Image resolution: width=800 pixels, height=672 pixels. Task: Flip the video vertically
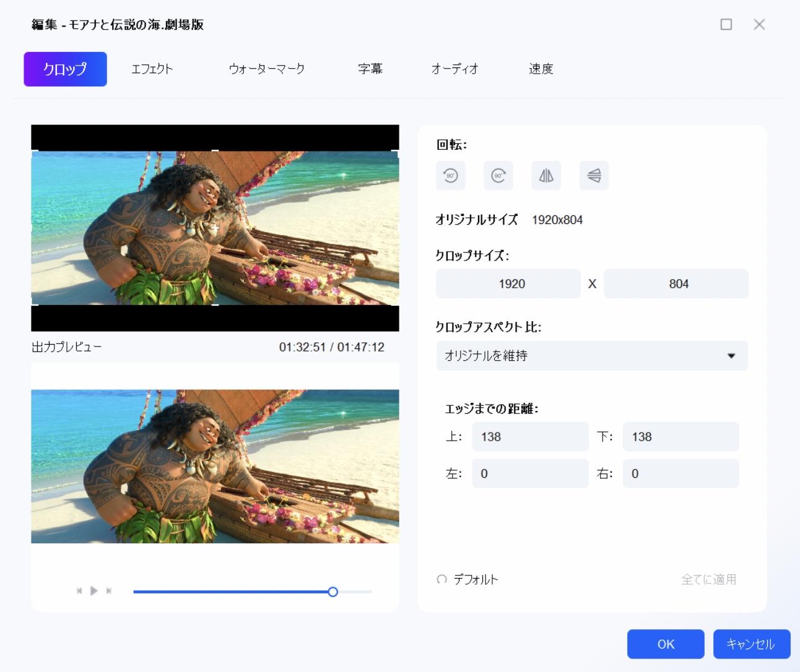(x=594, y=176)
